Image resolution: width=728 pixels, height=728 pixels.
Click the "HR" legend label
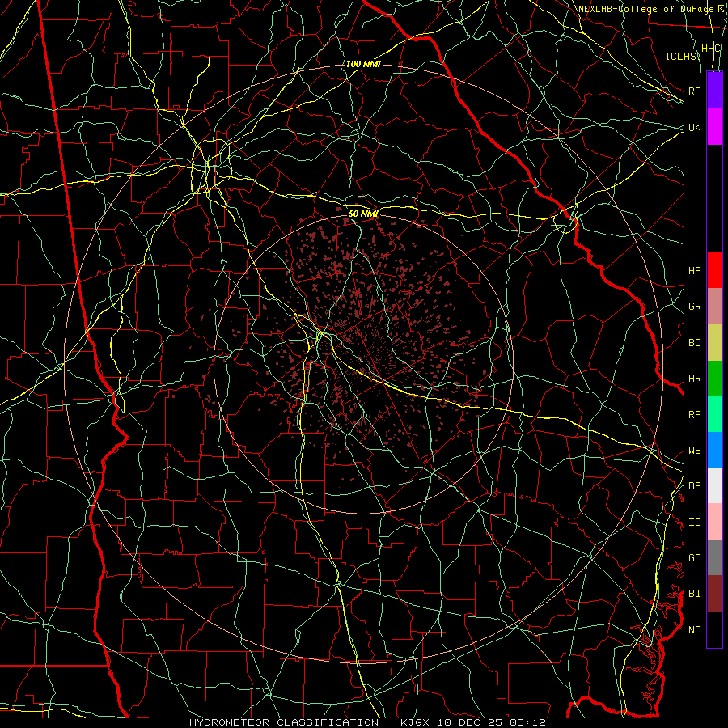(x=695, y=379)
